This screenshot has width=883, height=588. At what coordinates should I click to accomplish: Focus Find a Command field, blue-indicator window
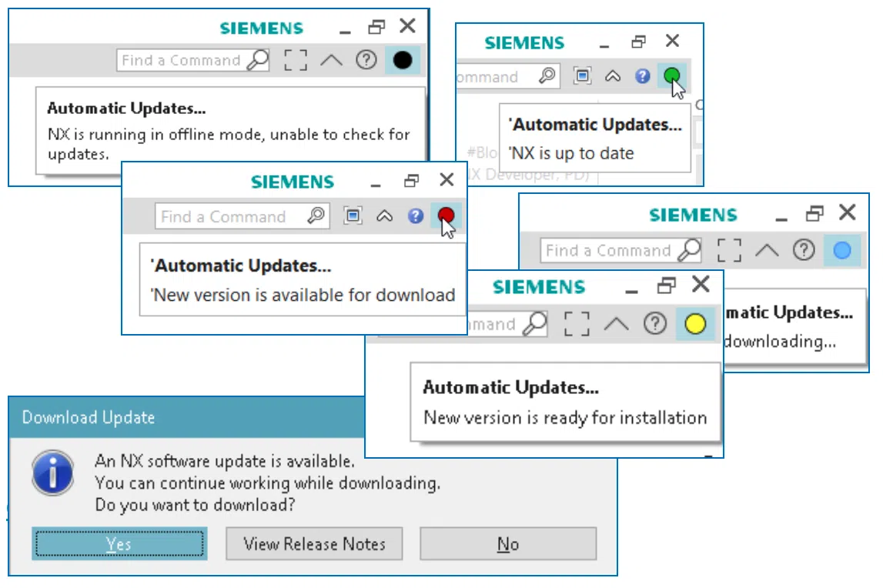pos(620,250)
